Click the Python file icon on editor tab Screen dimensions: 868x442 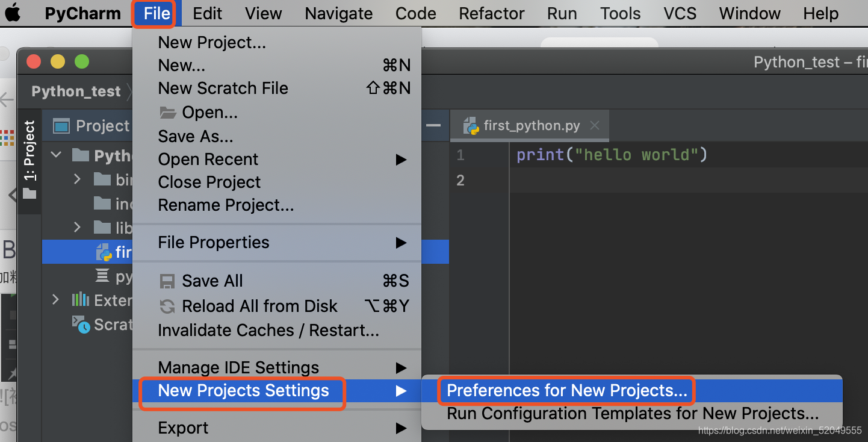tap(471, 126)
